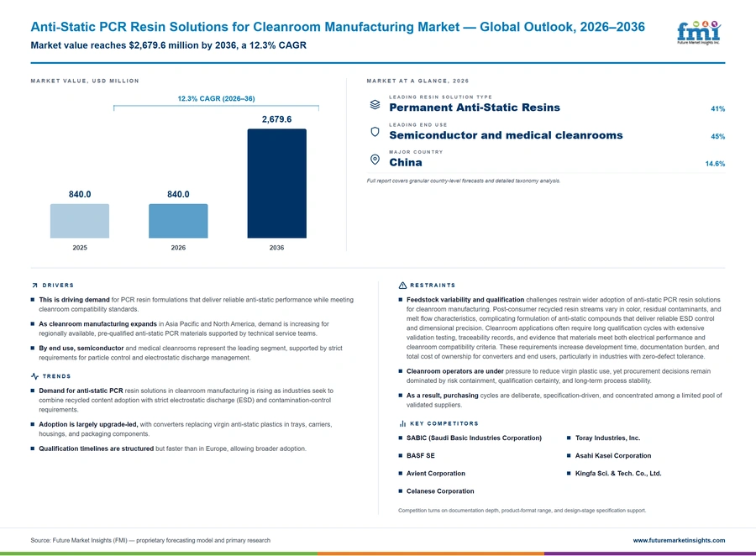
Task: Click BASF SE competitor entry
Action: pos(421,456)
